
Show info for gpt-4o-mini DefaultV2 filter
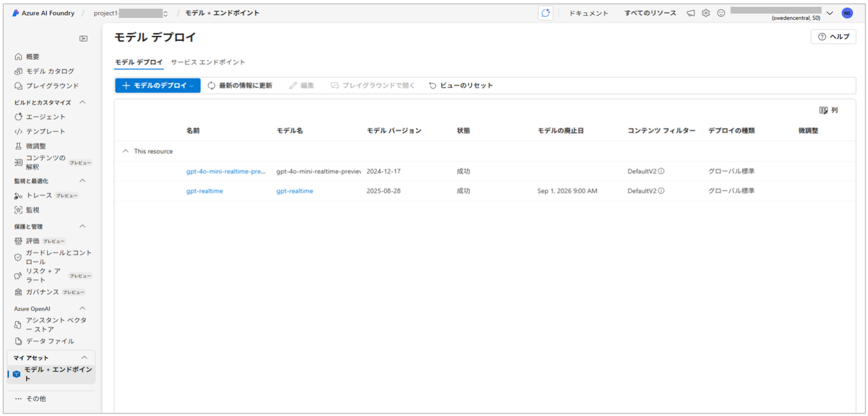coord(662,171)
